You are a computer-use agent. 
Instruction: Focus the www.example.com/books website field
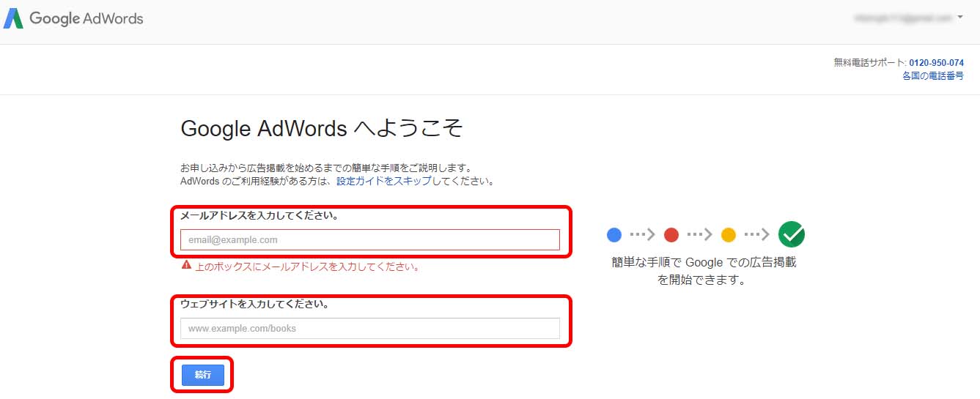click(x=370, y=328)
